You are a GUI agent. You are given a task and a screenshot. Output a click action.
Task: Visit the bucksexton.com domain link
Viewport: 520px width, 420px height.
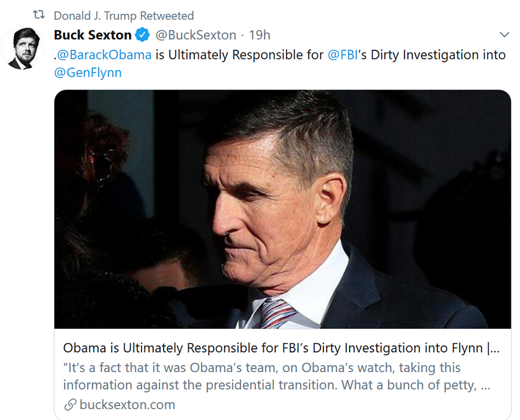pyautogui.click(x=127, y=404)
